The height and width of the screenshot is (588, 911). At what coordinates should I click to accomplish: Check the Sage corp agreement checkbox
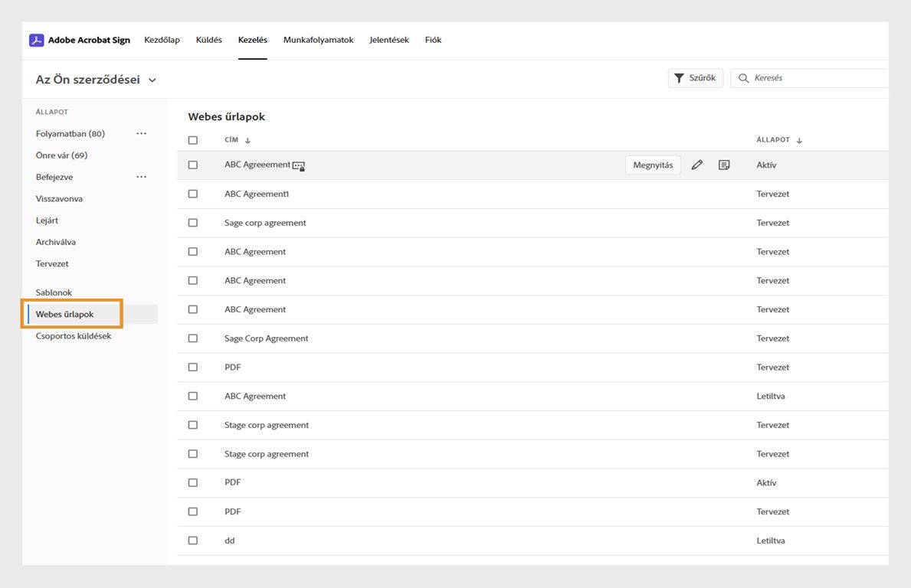tap(192, 223)
